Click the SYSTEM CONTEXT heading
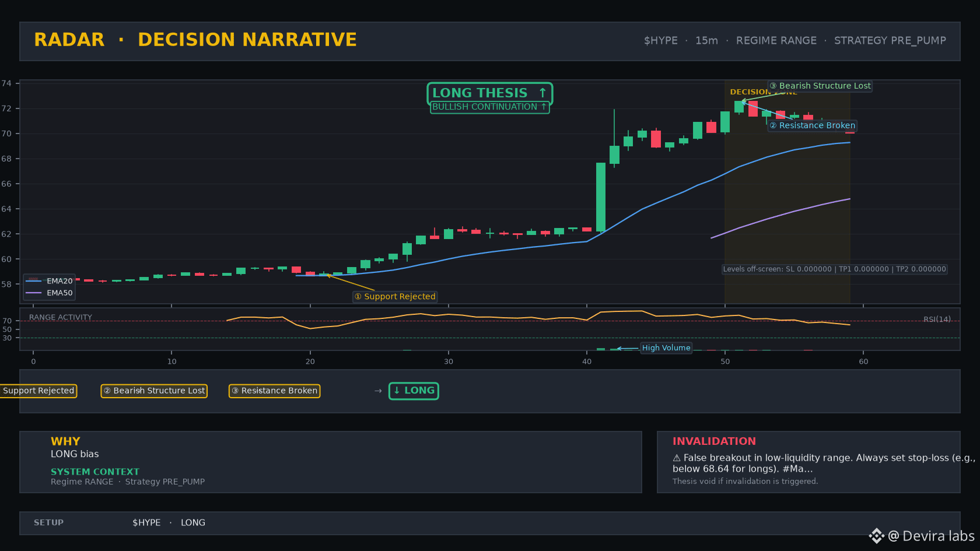Viewport: 980px width, 551px height. 95,472
